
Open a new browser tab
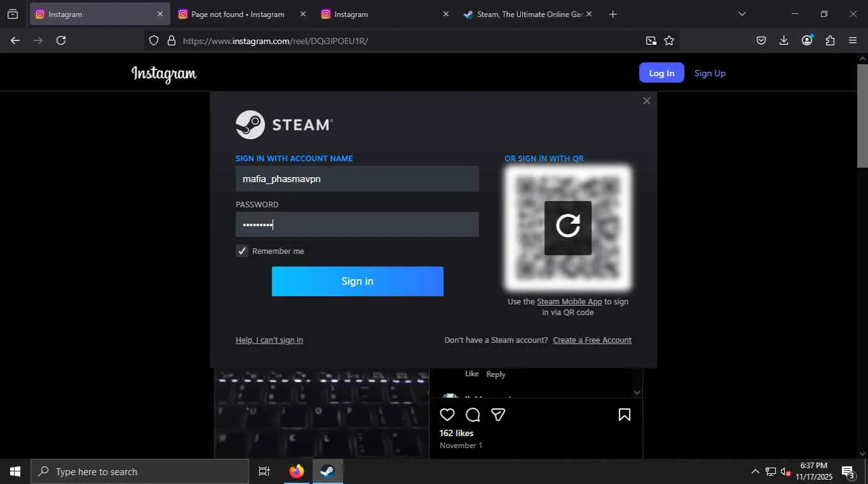[x=613, y=14]
